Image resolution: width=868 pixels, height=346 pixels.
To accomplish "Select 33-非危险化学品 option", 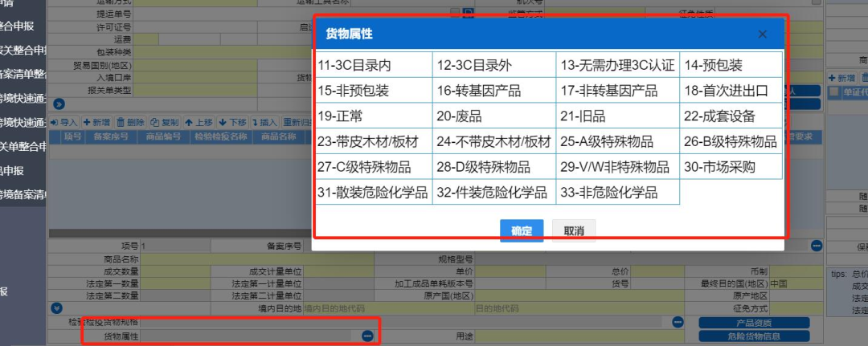I will [x=617, y=192].
